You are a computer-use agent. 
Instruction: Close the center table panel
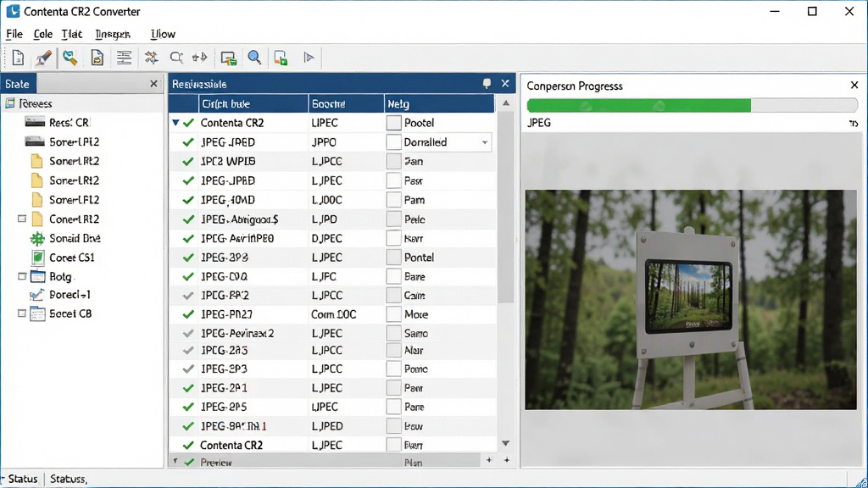505,84
